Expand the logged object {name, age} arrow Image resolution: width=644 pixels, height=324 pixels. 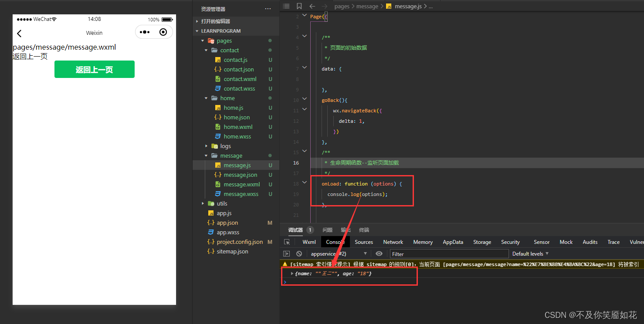[x=292, y=273]
